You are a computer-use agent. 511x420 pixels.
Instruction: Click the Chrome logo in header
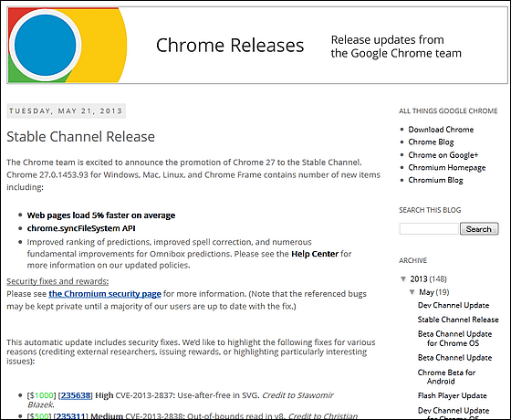pyautogui.click(x=68, y=45)
